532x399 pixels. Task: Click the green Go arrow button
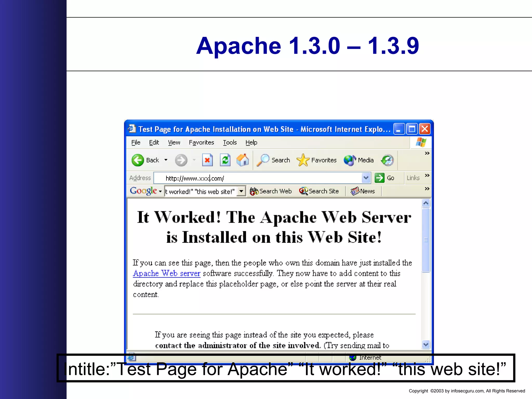(380, 178)
